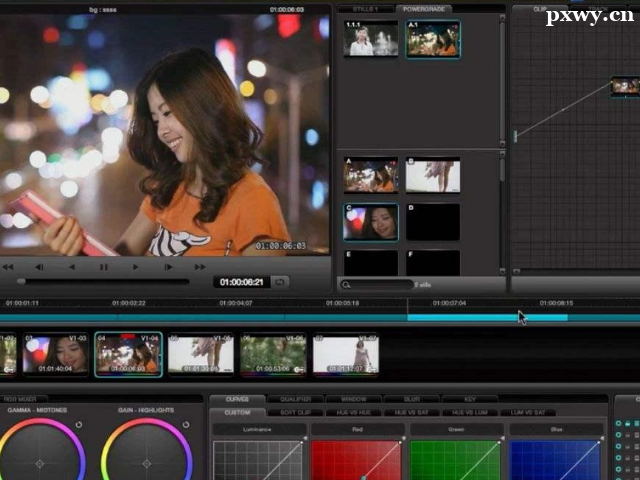Click the highlighted clip segment on mini timeline
This screenshot has height=480, width=640.
point(487,317)
